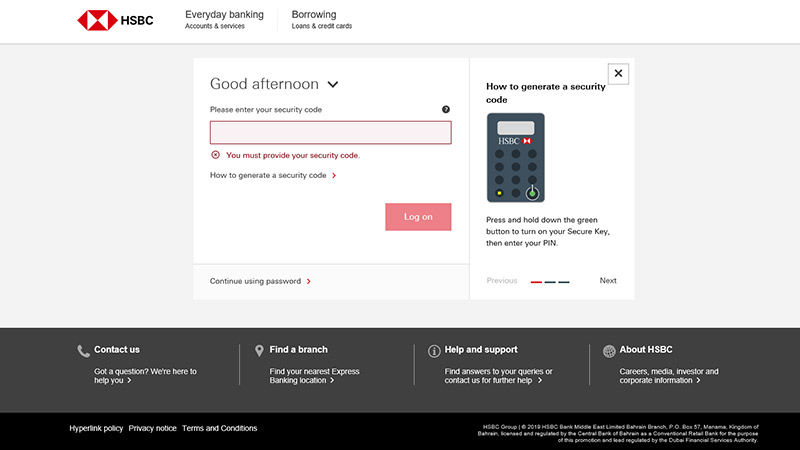Select the third step indicator dash
The image size is (800, 450).
[564, 282]
